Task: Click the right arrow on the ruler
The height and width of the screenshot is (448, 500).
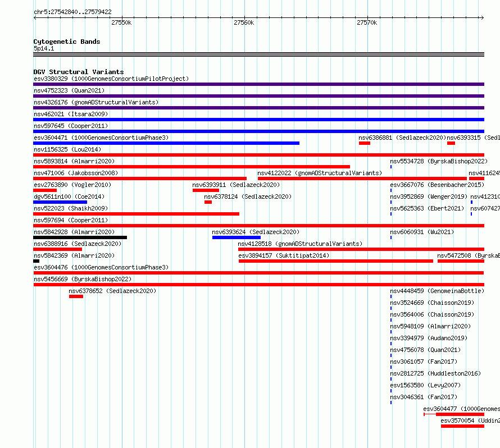Action: pyautogui.click(x=482, y=18)
